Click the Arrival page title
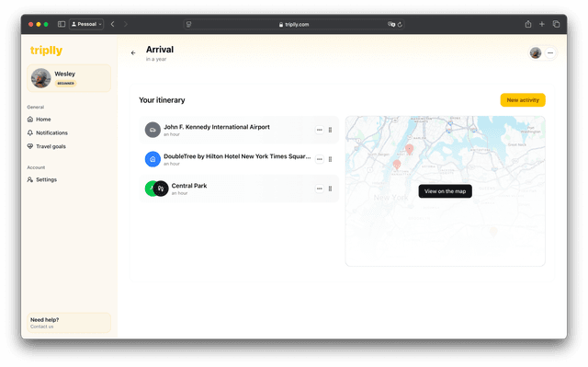Image resolution: width=588 pixels, height=367 pixels. (160, 50)
